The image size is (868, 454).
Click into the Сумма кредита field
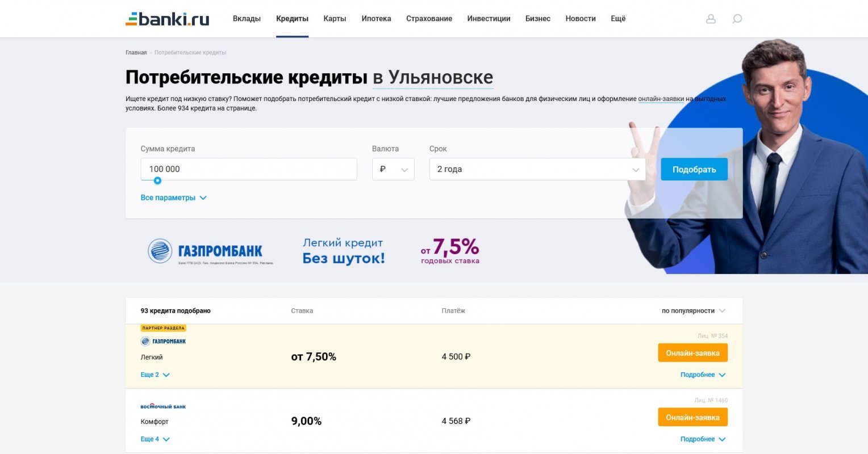[x=249, y=169]
